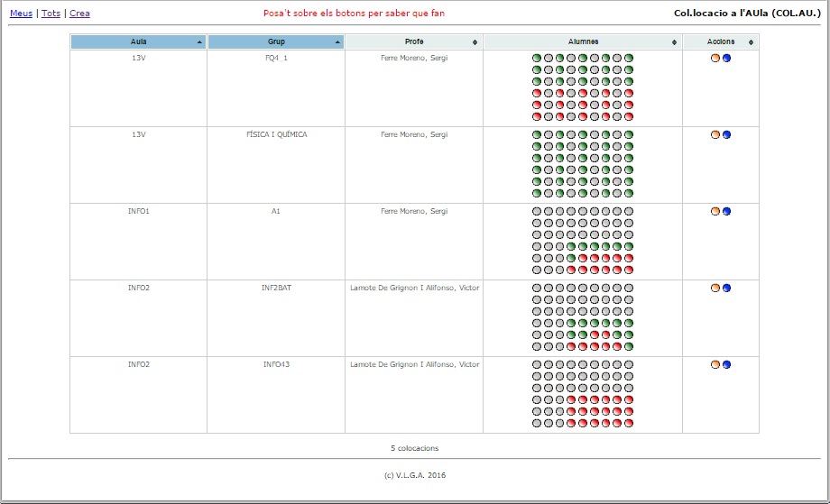830x504 pixels.
Task: Click the 'Col.locacio a l'AUla (COL.AU.)' title
Action: coord(747,14)
